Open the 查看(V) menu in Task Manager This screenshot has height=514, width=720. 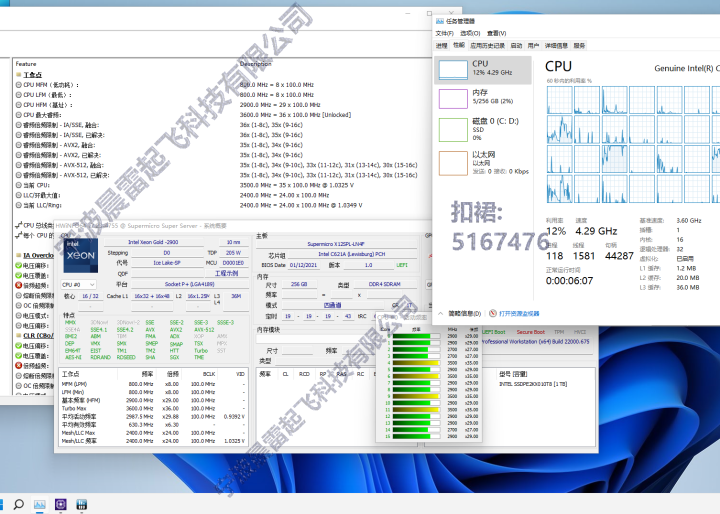(x=496, y=33)
